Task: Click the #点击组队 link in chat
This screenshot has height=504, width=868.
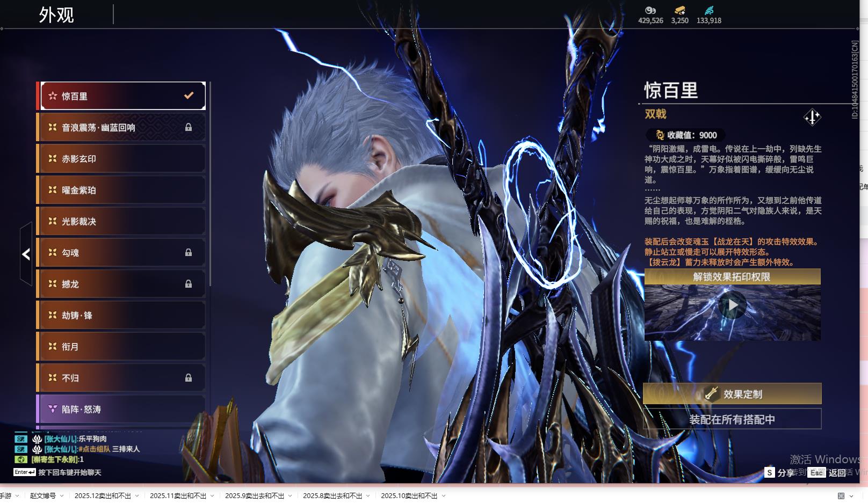Action: click(94, 449)
